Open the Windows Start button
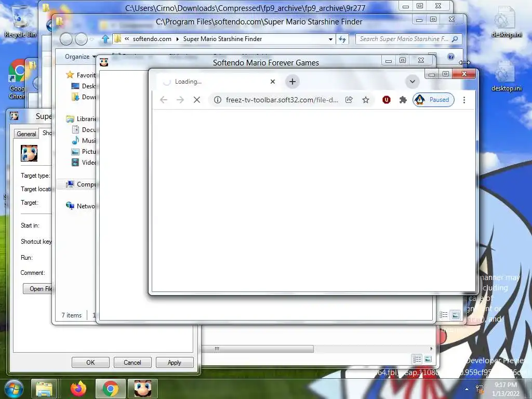 point(14,389)
